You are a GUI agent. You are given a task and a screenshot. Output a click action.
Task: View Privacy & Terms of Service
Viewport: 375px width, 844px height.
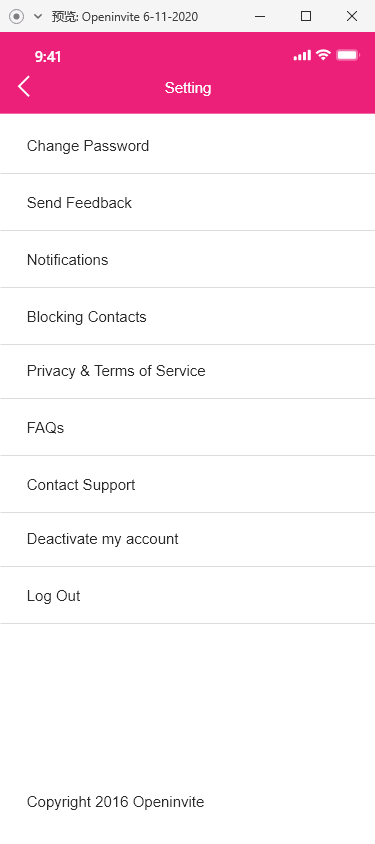187,371
